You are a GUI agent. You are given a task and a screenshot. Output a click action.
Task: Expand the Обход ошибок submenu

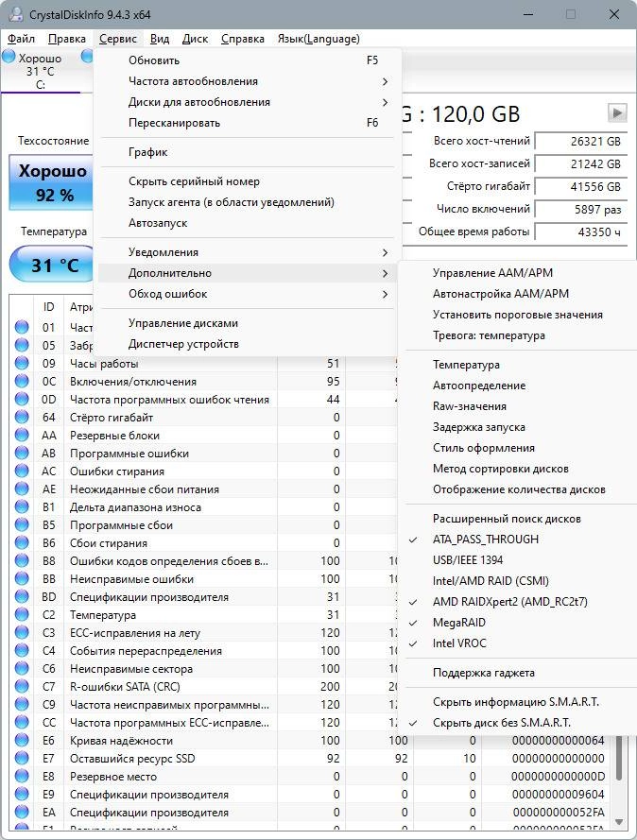(x=248, y=294)
